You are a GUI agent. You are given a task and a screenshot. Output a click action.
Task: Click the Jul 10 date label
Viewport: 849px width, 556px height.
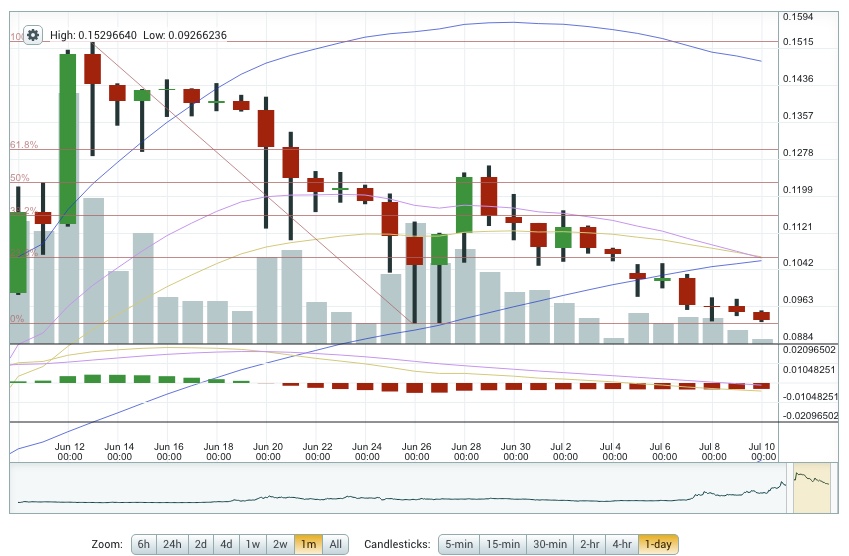762,452
